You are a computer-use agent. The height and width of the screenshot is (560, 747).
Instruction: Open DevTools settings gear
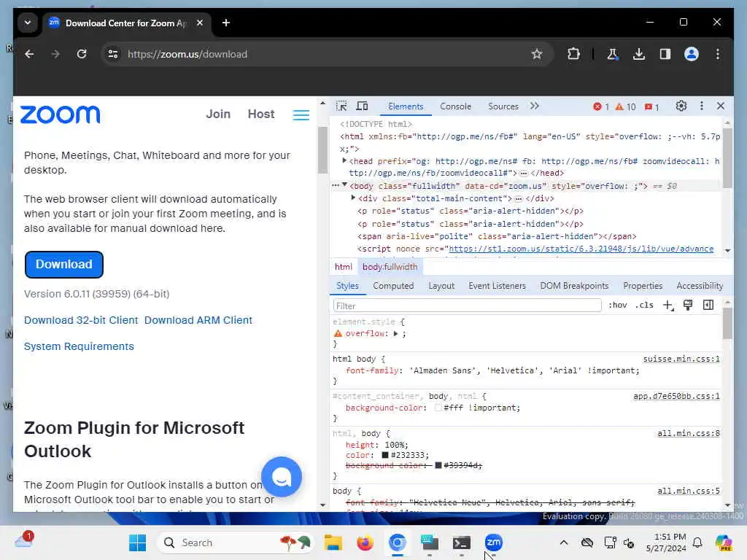point(681,106)
